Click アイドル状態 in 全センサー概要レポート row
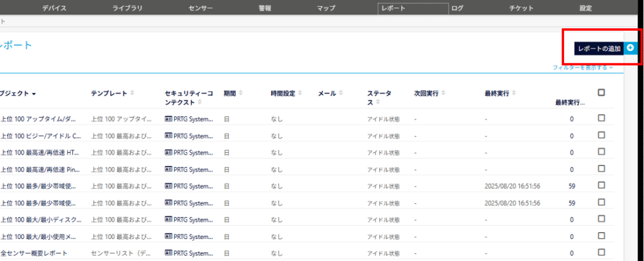The image size is (644, 261). tap(383, 253)
